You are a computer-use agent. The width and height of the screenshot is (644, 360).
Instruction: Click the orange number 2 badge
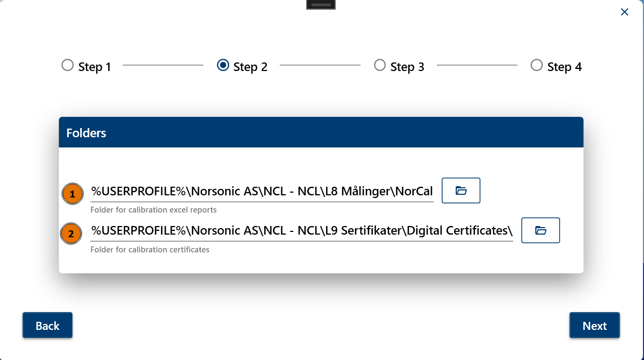click(71, 234)
